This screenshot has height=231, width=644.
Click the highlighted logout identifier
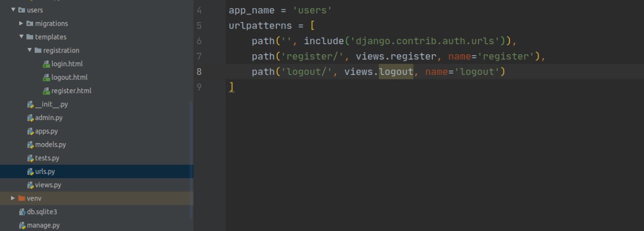pos(396,72)
